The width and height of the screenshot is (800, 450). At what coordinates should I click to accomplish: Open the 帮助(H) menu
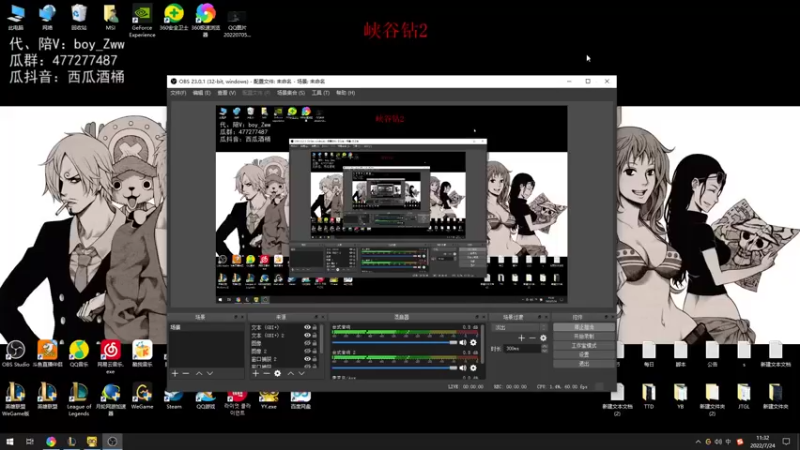(345, 93)
